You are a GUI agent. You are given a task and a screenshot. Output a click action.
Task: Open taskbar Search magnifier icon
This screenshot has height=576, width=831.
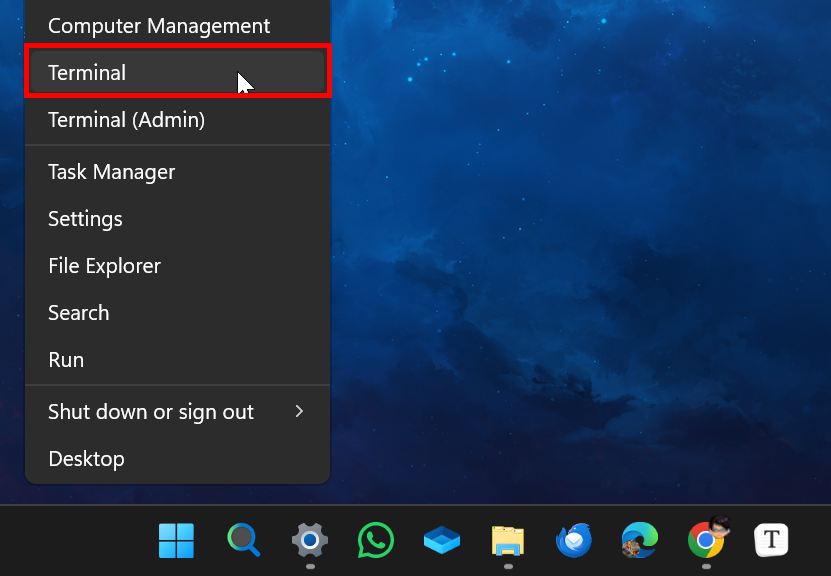pos(243,540)
